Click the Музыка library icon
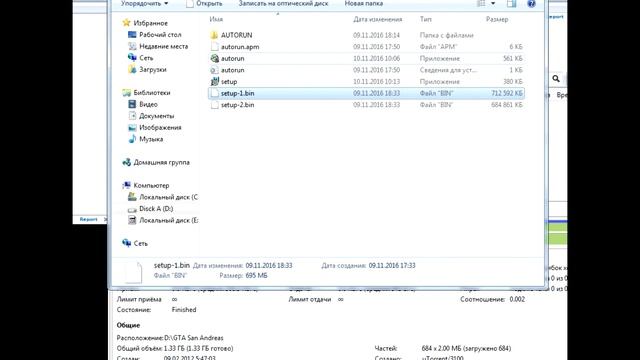 [132, 139]
